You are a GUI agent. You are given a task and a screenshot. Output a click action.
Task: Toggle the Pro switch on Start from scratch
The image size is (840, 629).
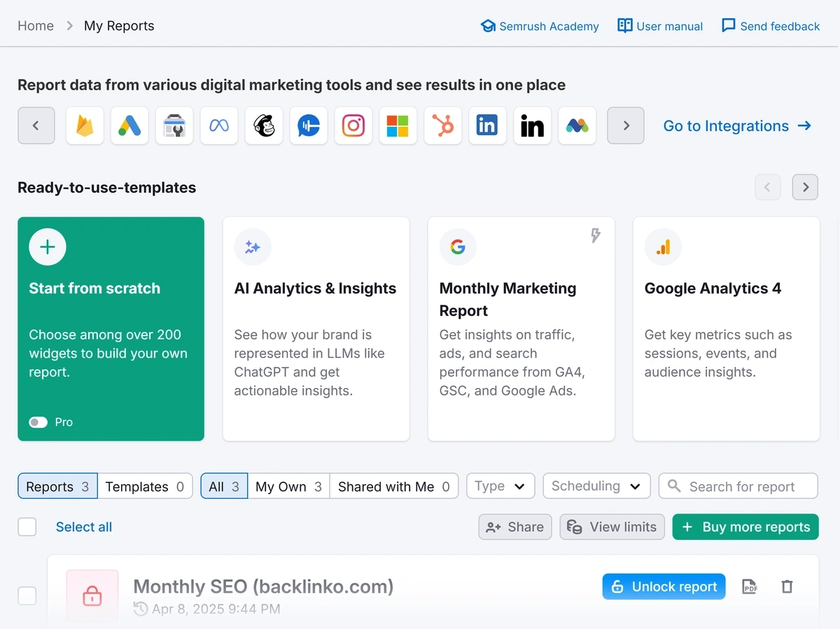coord(38,422)
